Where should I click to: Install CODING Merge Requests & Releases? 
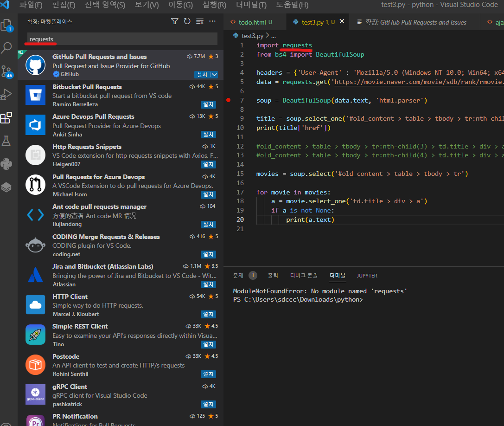coord(208,254)
